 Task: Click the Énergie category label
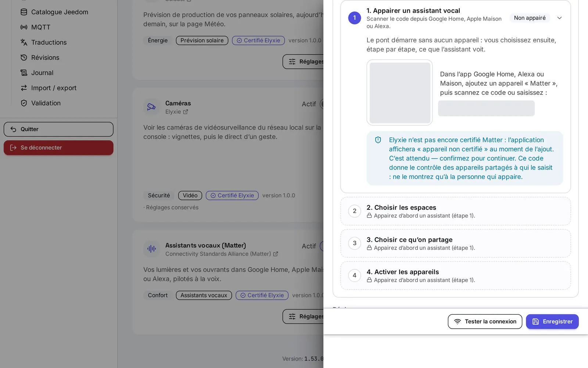tap(158, 40)
